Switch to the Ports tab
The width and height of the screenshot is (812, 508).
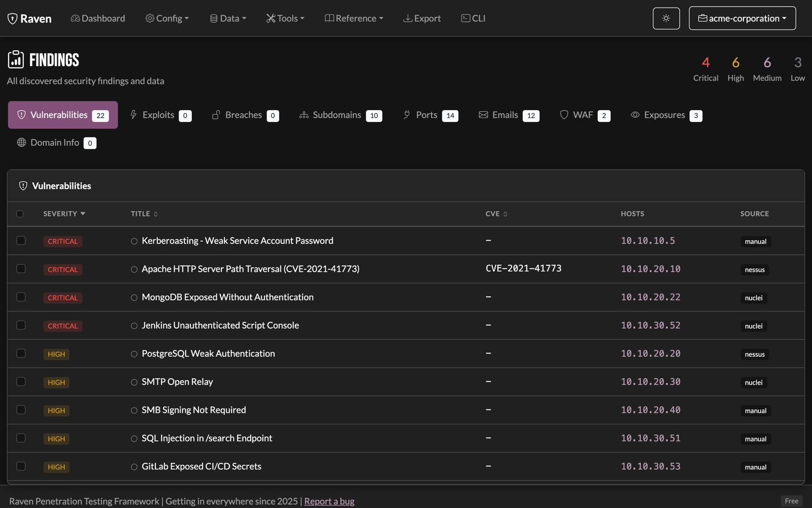[430, 115]
